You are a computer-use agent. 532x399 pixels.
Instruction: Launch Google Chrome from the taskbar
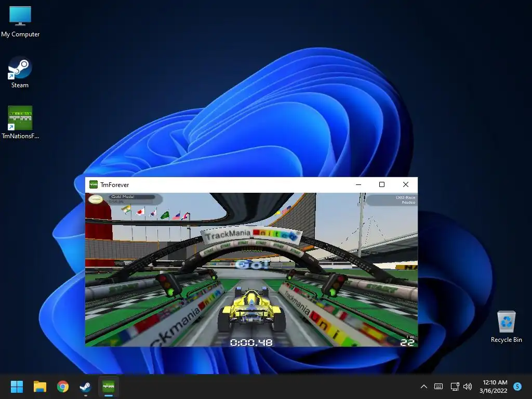[62, 387]
